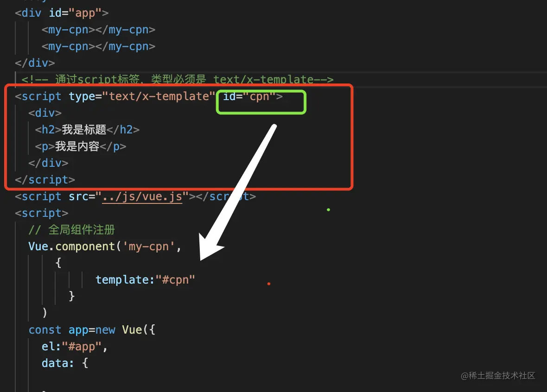Screen dimensions: 547x392
Task: Click the HTML comment about text/x-template
Action: (177, 80)
